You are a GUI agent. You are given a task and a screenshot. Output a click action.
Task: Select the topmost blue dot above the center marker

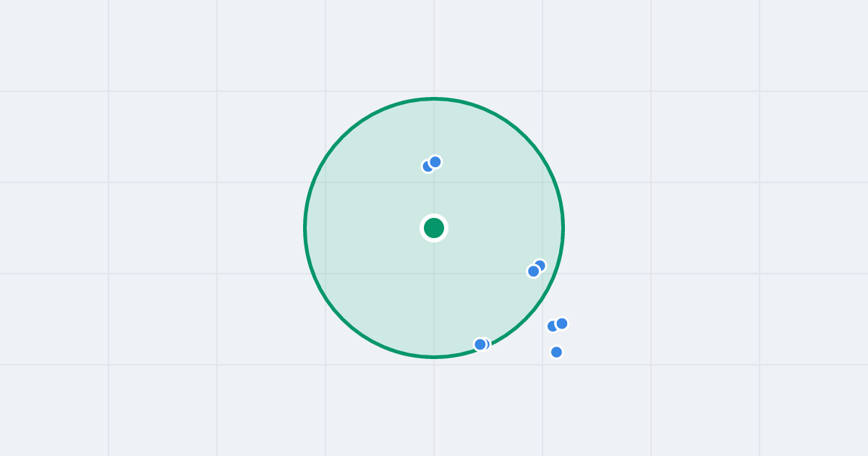(435, 161)
